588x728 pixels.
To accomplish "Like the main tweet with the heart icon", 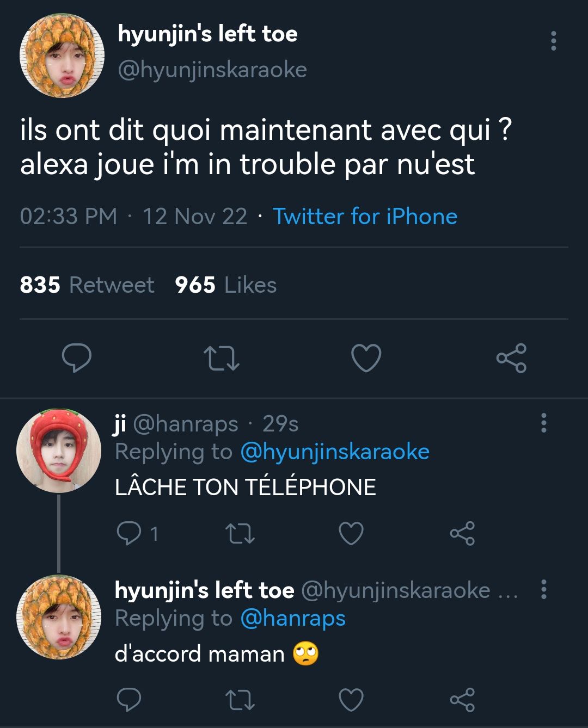I will [366, 358].
